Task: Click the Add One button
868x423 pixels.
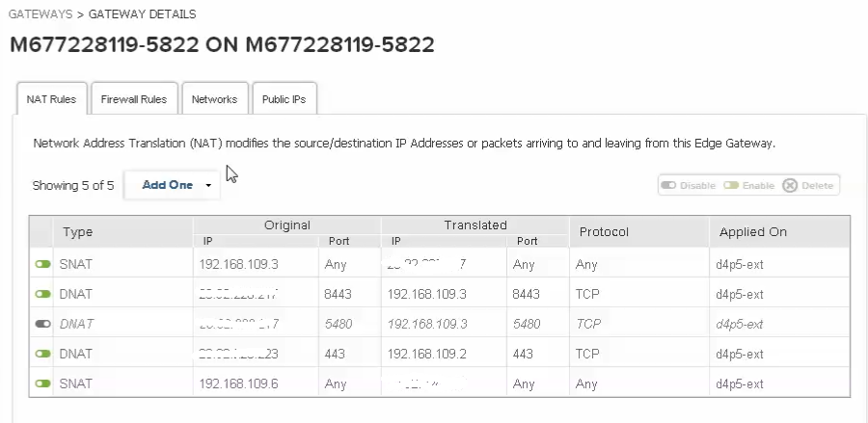Action: coord(167,185)
